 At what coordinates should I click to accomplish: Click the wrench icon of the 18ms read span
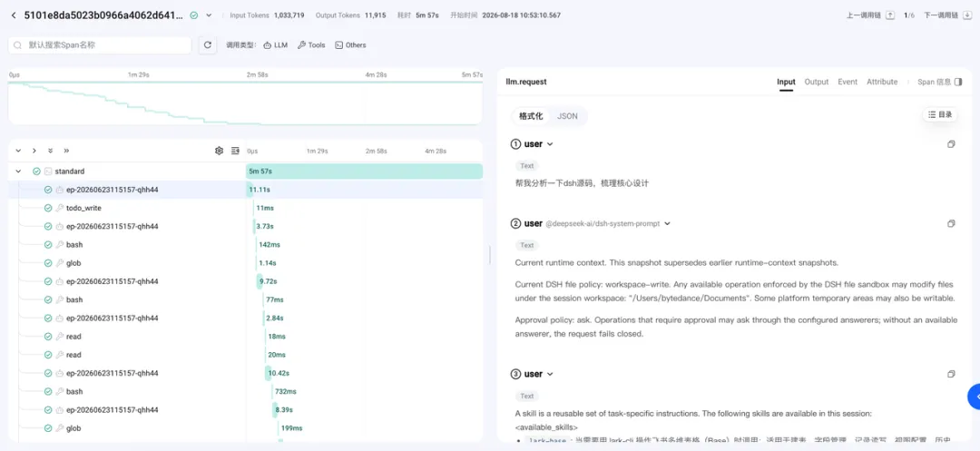point(59,337)
